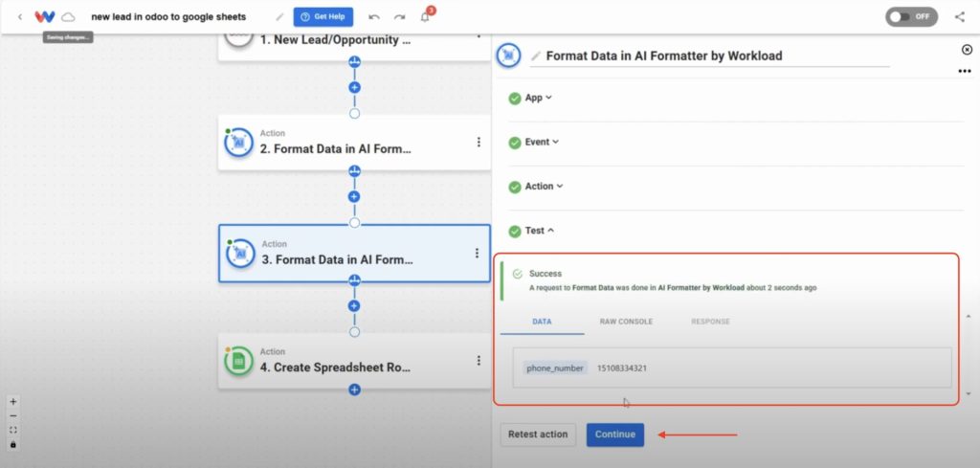Close the step configuration panel
The image size is (980, 468).
pyautogui.click(x=967, y=50)
